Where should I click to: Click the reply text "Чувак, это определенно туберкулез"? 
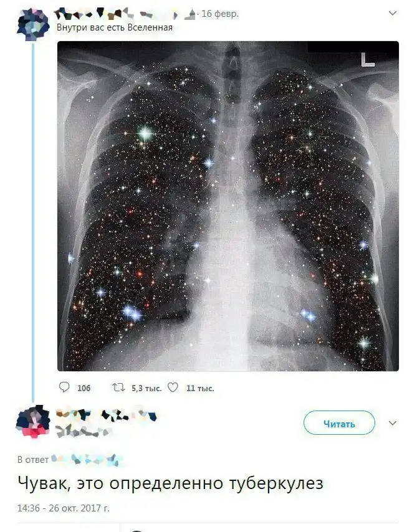[x=170, y=484]
